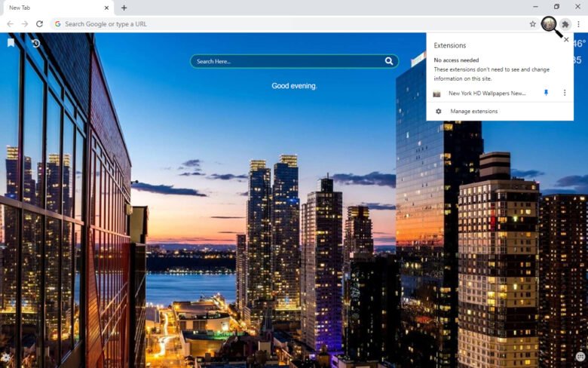Click the Manage extensions gear icon
The width and height of the screenshot is (588, 368).
[439, 112]
